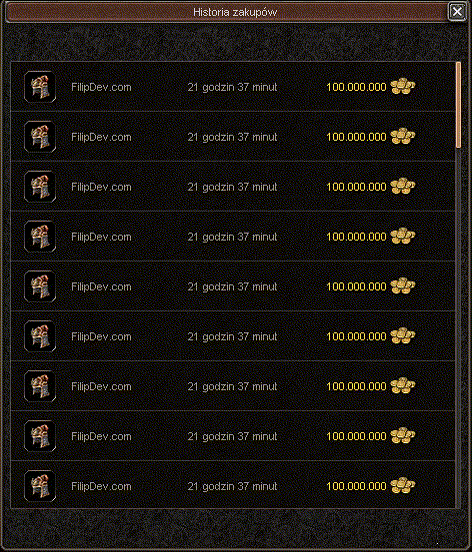
Task: Click the armor item icon in last row
Action: pos(40,486)
